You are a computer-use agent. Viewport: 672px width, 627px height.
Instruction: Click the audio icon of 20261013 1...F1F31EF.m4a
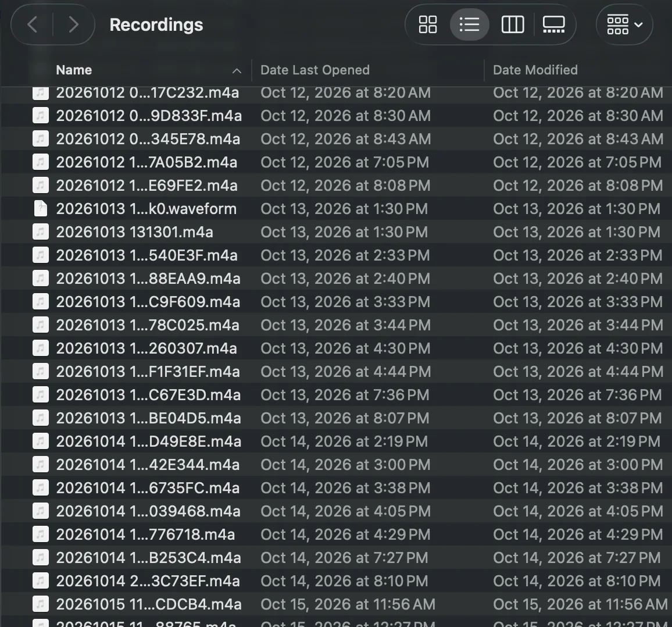41,372
